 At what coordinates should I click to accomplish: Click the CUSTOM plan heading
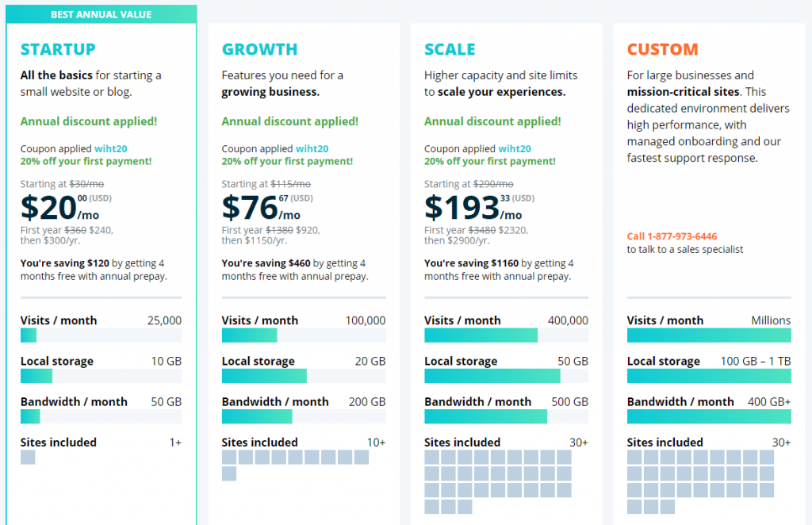(662, 49)
